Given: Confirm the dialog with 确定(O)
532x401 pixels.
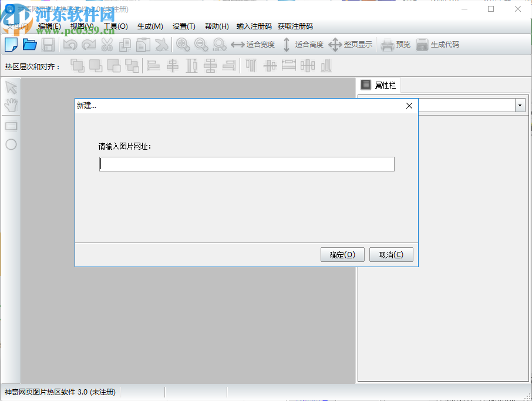Looking at the screenshot, I should (x=342, y=254).
